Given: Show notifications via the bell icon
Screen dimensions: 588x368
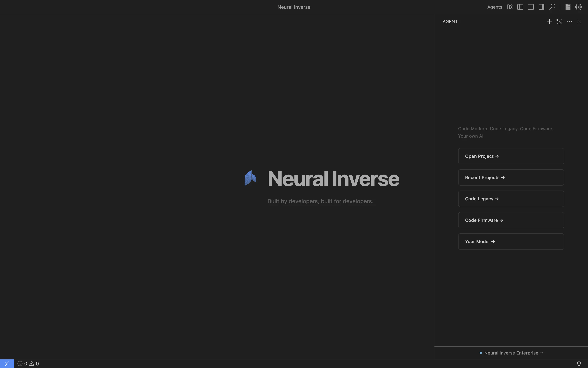Looking at the screenshot, I should pyautogui.click(x=579, y=364).
